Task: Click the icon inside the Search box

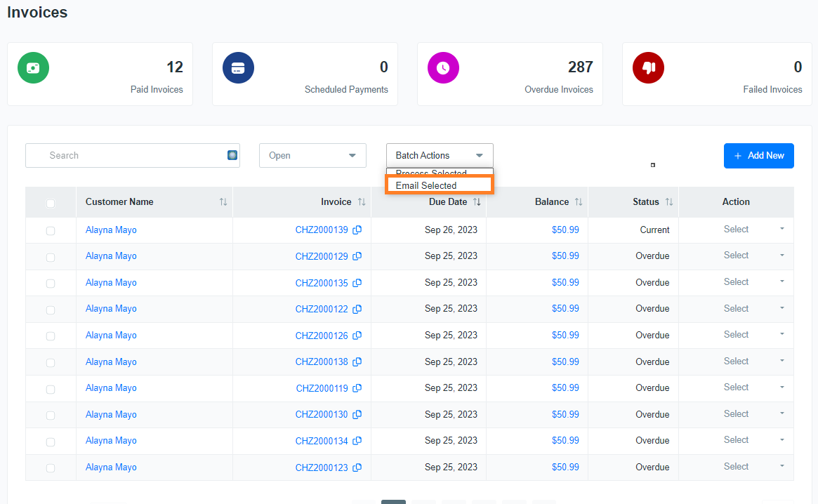Action: click(232, 155)
